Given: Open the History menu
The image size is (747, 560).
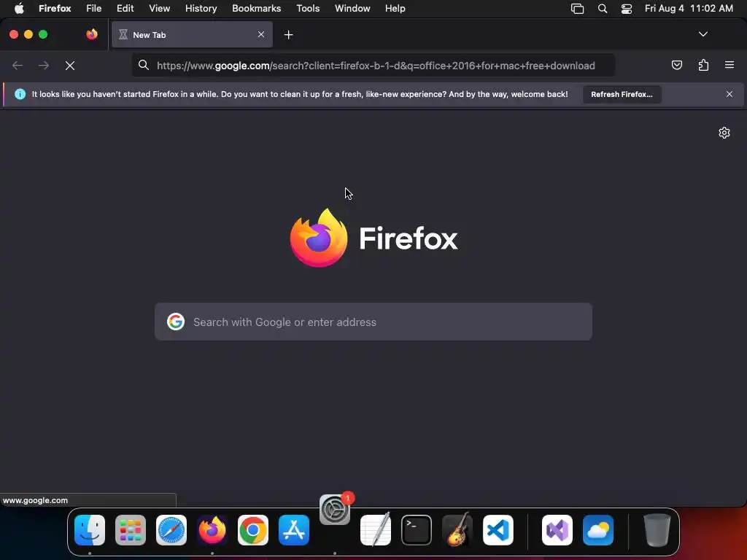Looking at the screenshot, I should click(201, 9).
